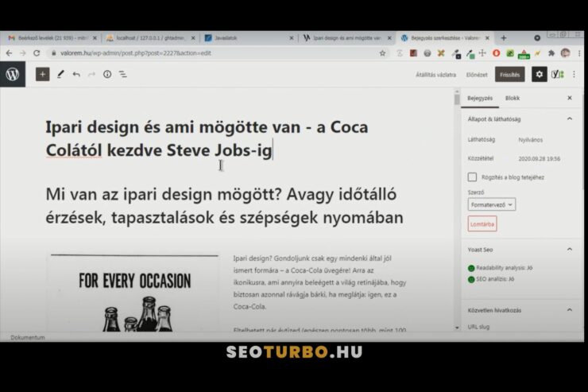Open the Chrome three-dot menu
Viewport: 588px width, 392px height.
pos(579,53)
